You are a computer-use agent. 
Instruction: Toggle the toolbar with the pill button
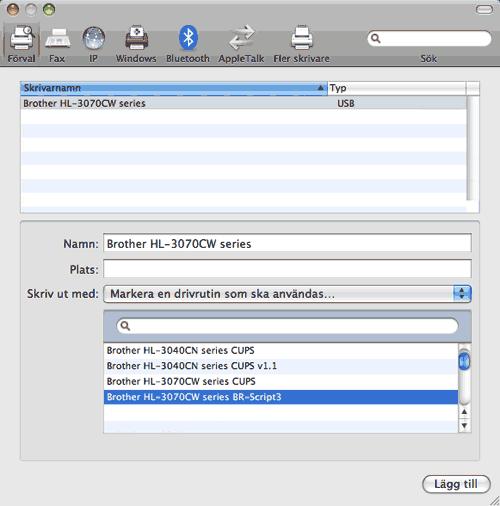tap(484, 10)
